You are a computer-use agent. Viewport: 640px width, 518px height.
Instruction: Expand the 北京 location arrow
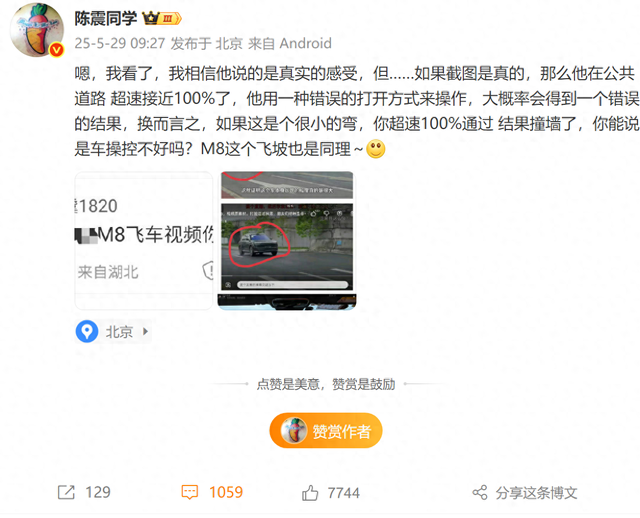pos(145,331)
